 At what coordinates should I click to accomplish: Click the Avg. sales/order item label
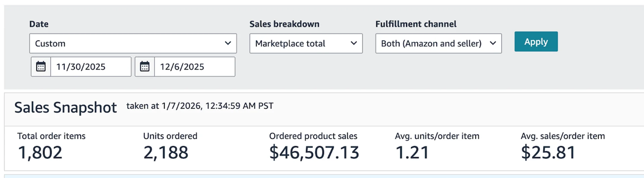tap(562, 136)
